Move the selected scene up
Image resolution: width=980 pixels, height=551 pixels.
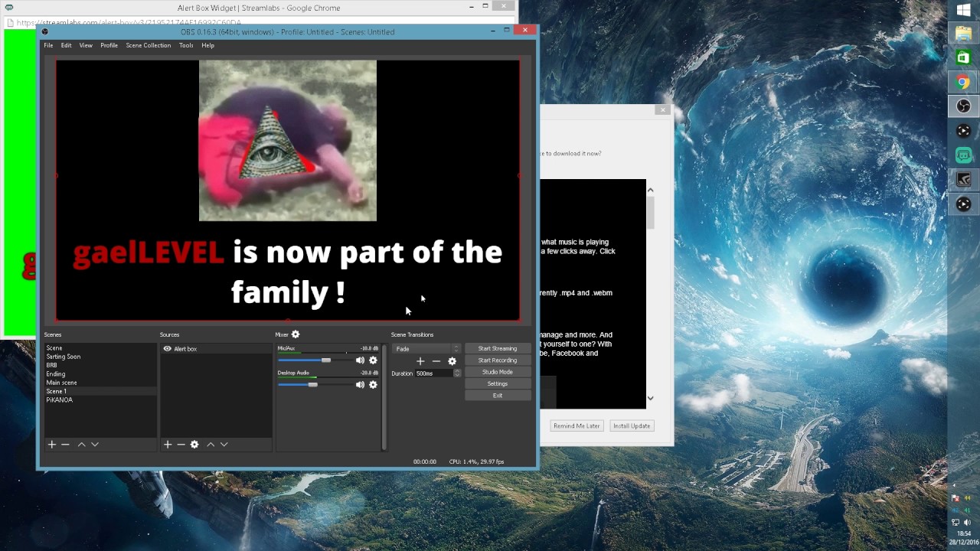[81, 444]
